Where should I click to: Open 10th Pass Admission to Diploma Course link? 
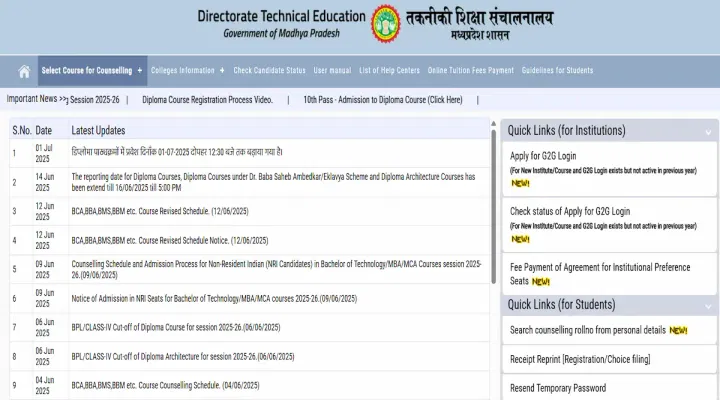pyautogui.click(x=382, y=100)
